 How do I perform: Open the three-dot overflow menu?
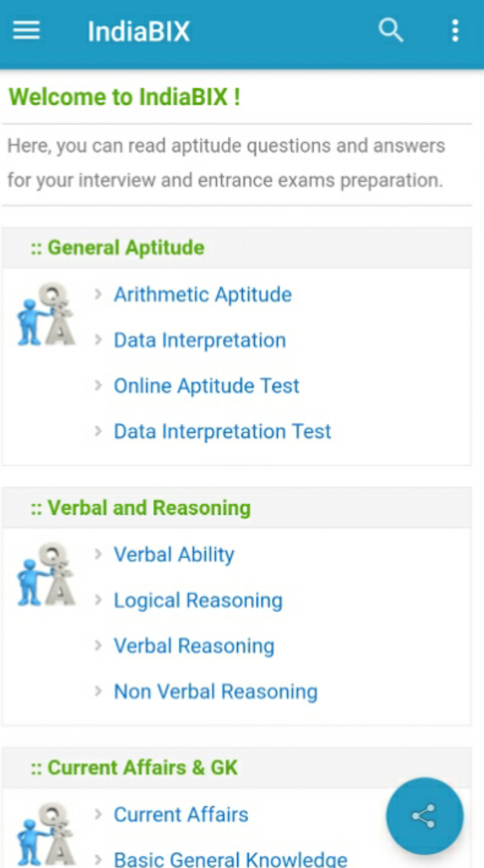click(455, 31)
